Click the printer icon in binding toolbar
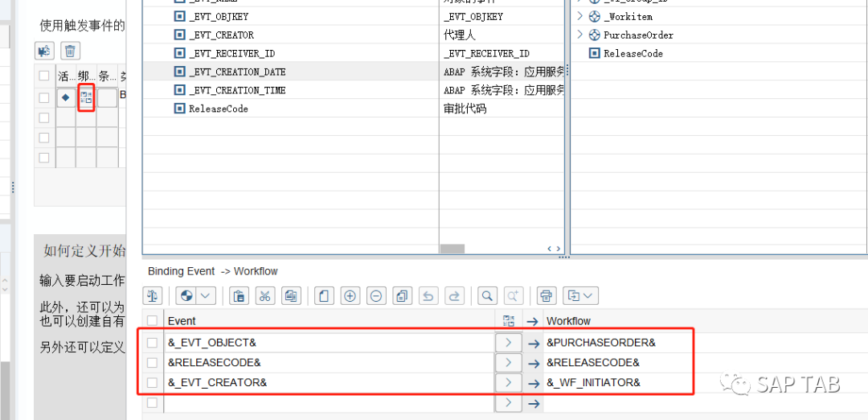868x420 pixels. (547, 296)
